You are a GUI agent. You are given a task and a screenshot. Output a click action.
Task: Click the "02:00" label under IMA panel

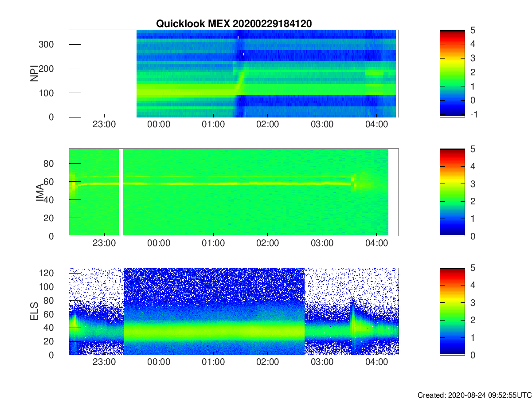267,243
